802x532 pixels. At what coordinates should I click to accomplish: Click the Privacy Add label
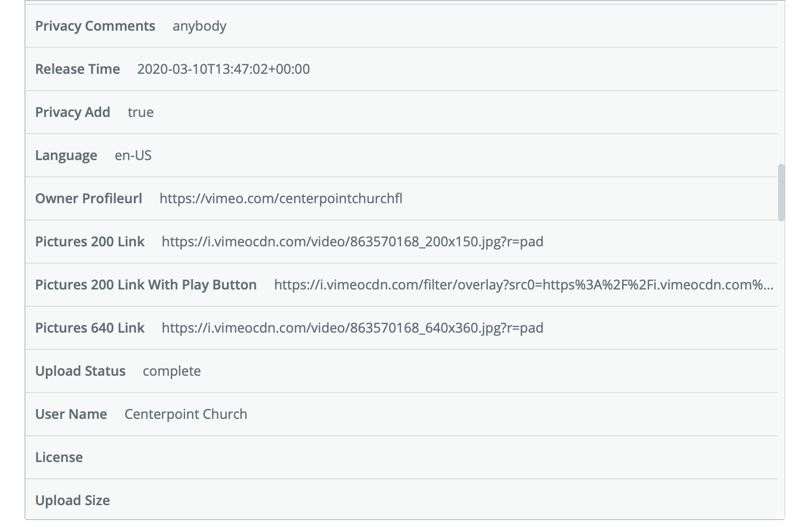coord(73,112)
